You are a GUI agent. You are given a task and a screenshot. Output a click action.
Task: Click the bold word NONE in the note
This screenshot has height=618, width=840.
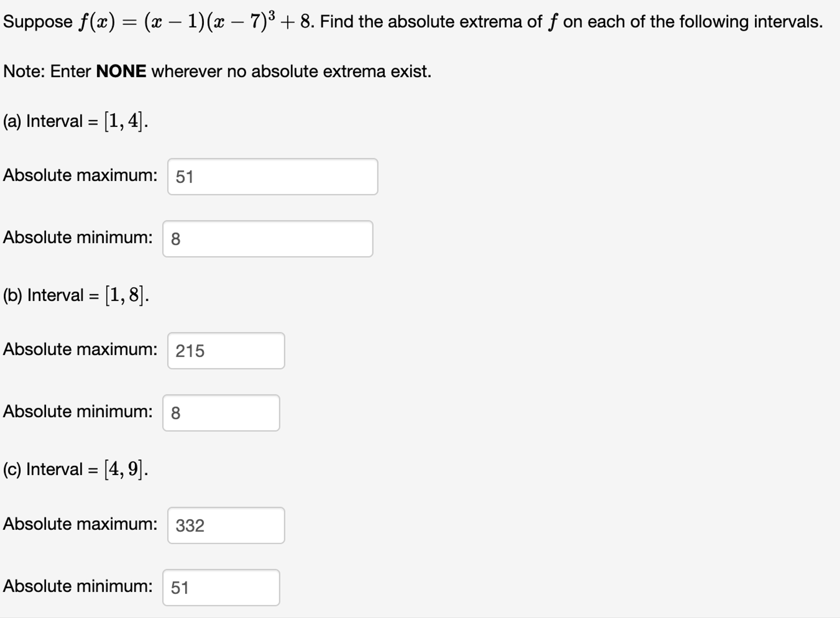(121, 71)
